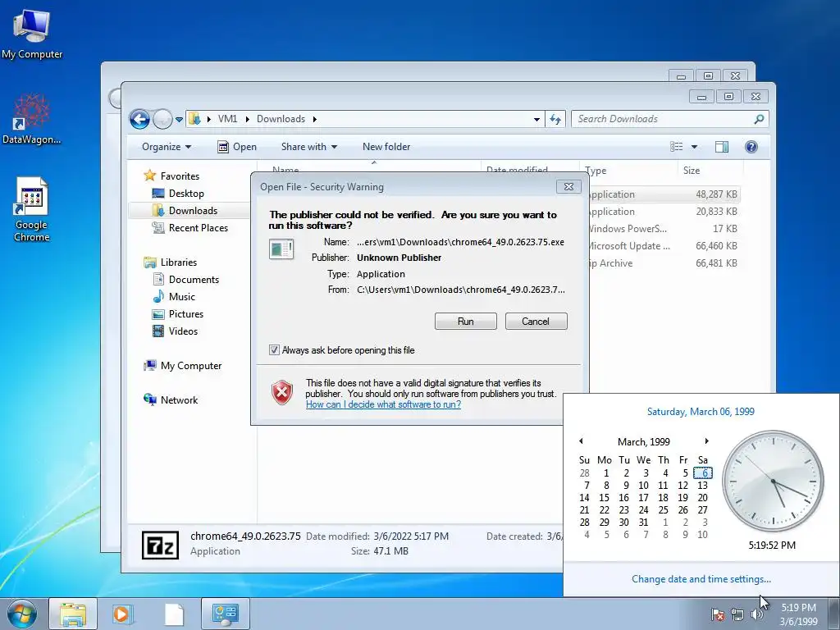Launch Google Chrome desktop shortcut

[32, 209]
